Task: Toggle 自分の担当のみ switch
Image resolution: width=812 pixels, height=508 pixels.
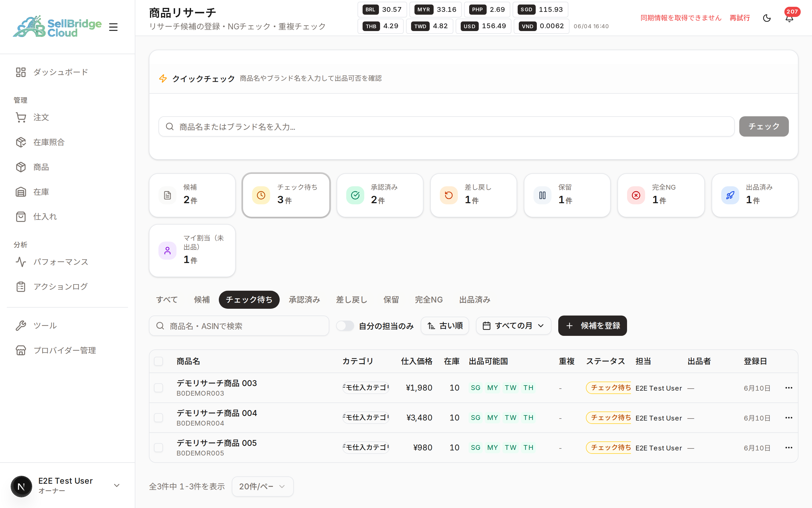Action: [345, 326]
